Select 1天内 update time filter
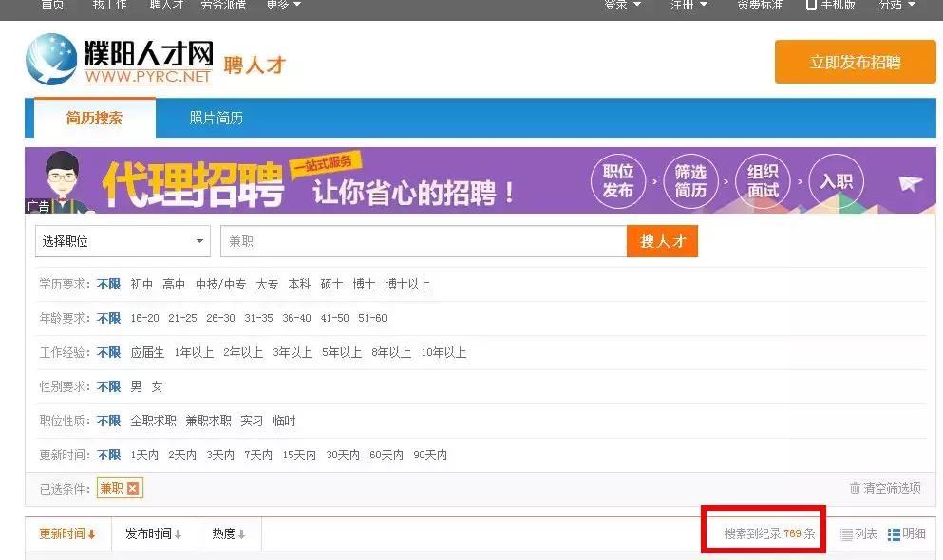The width and height of the screenshot is (943, 560). tap(147, 455)
